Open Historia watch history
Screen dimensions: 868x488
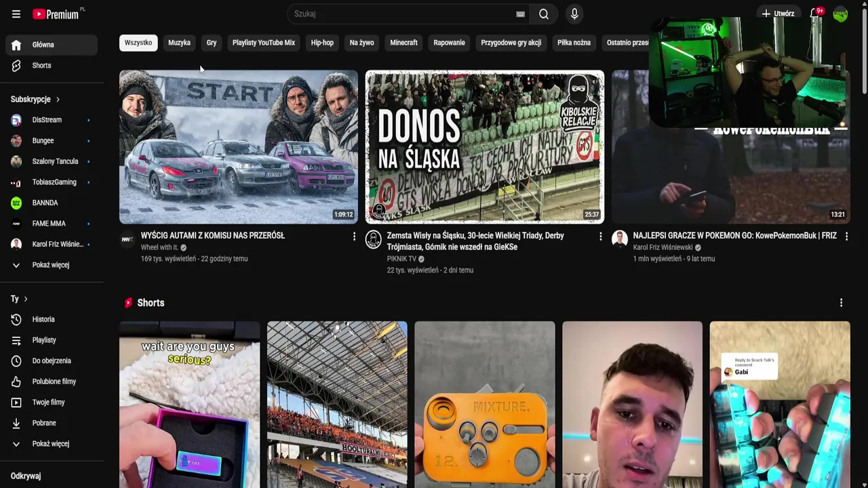pyautogui.click(x=52, y=319)
